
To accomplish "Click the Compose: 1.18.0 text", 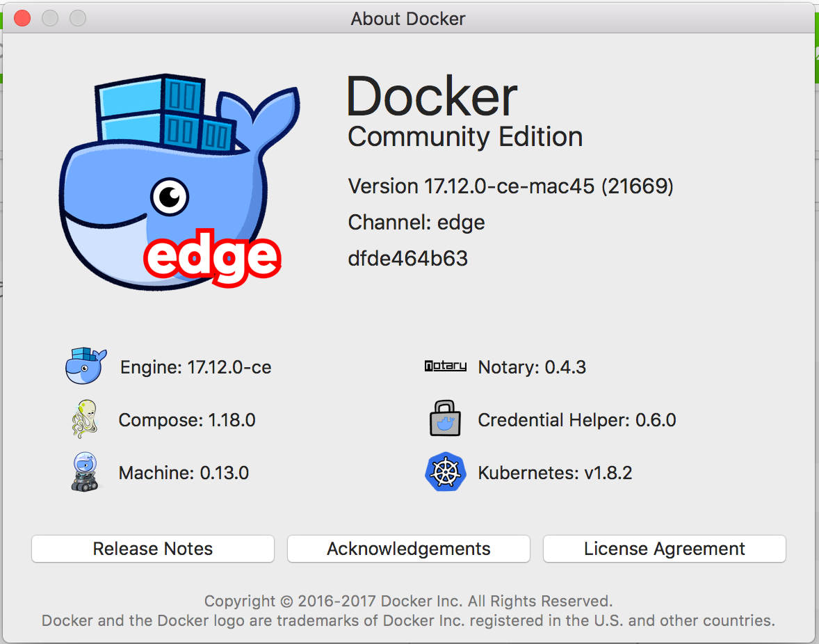I will coord(187,420).
